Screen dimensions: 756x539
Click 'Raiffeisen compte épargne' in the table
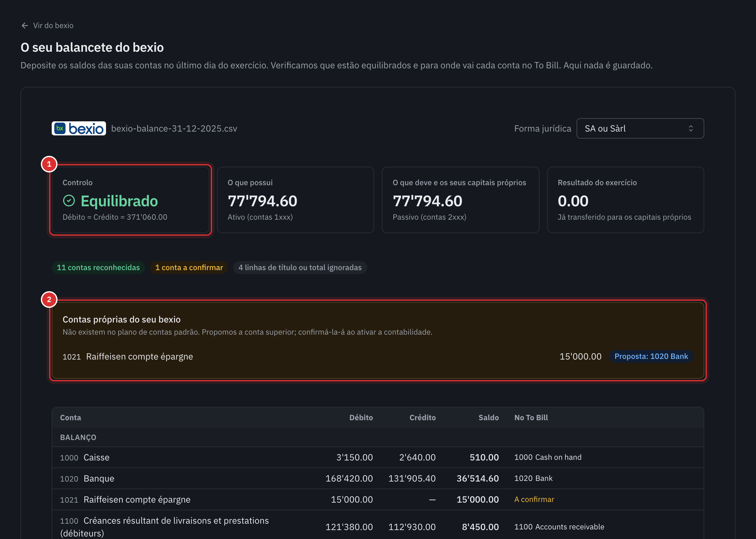(x=137, y=499)
